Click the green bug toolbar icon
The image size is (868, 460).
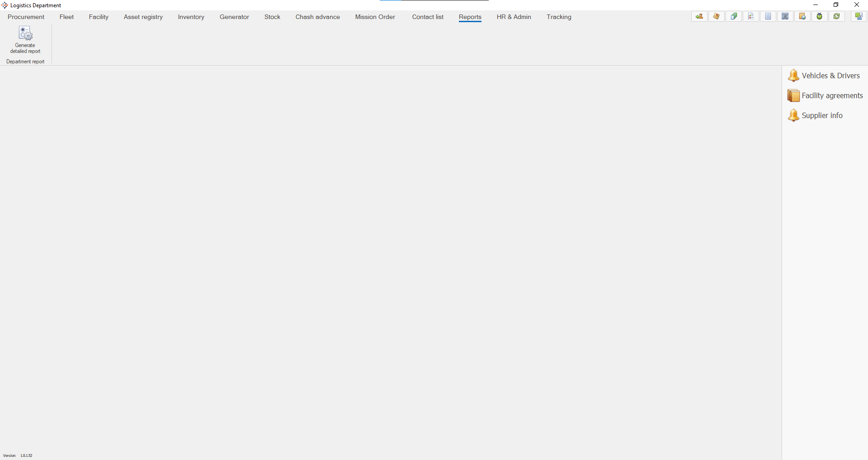(x=819, y=17)
